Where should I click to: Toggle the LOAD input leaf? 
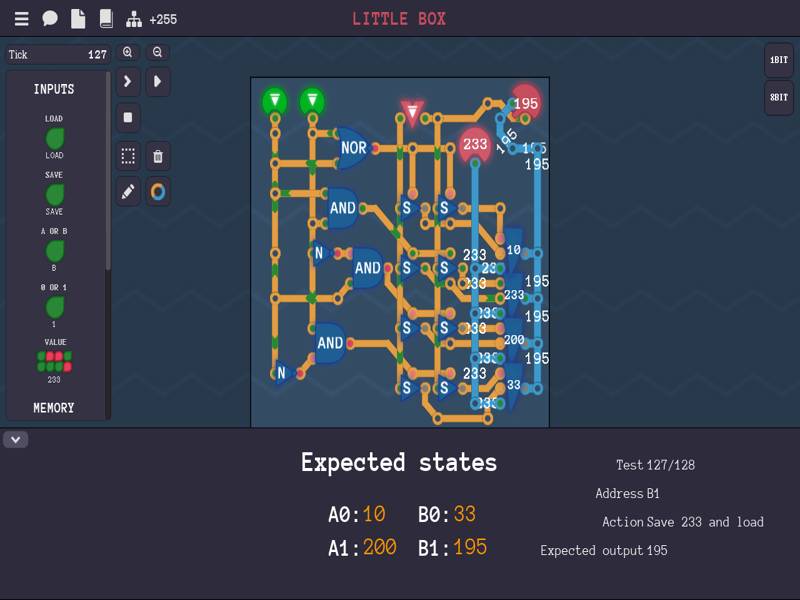[54, 138]
